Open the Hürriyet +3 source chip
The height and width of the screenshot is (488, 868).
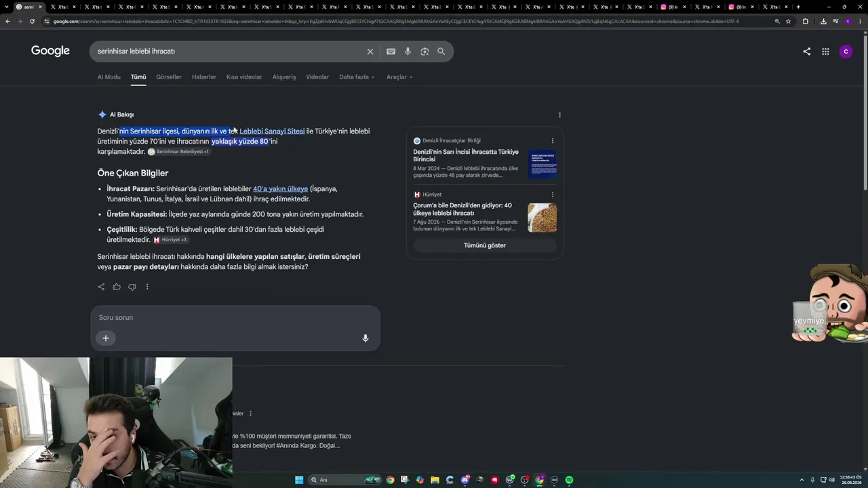coord(170,240)
